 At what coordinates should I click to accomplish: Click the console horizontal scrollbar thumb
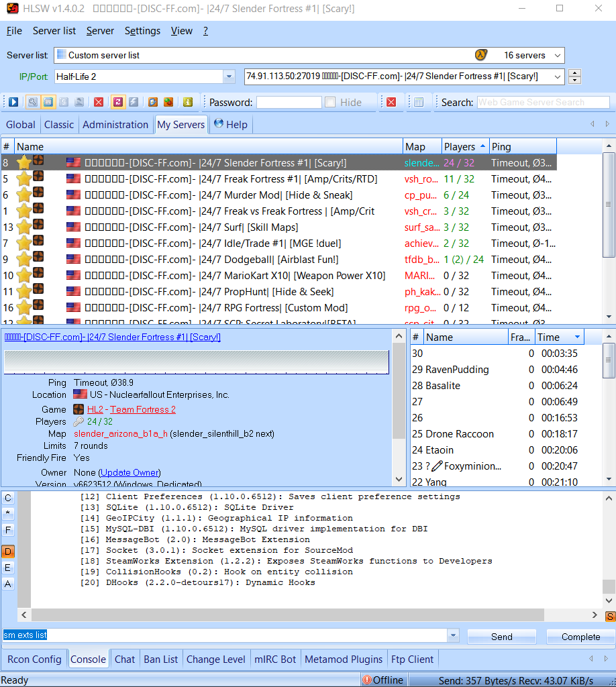point(287,615)
